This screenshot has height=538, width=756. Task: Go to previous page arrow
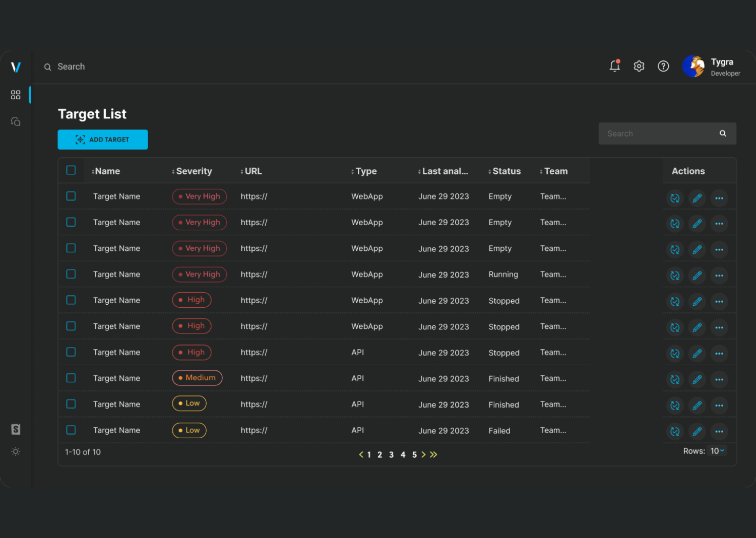point(361,454)
